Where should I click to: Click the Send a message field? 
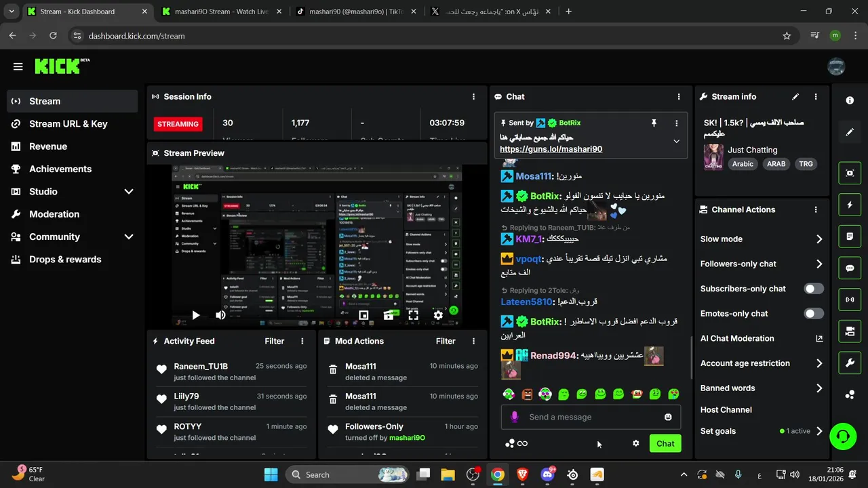point(591,417)
